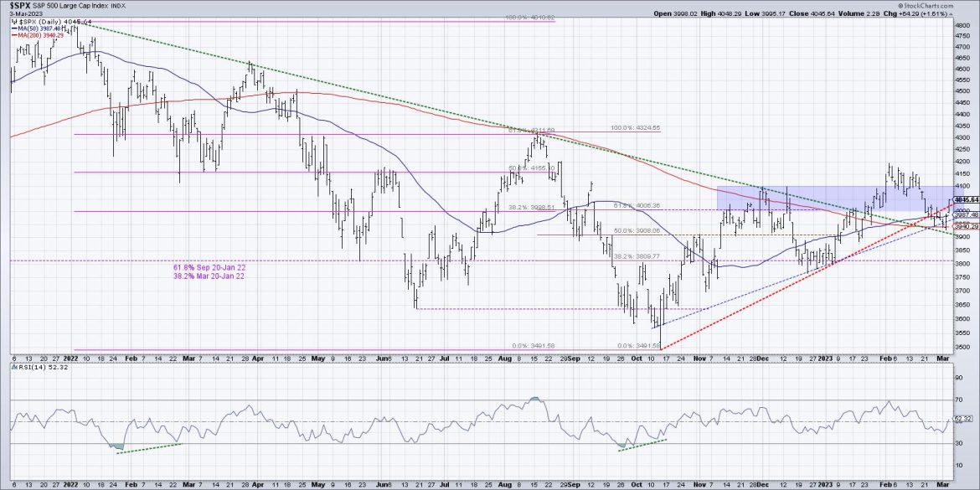Click the RSI indicator icon in lower panel legend
The image size is (980, 490).
(14, 367)
